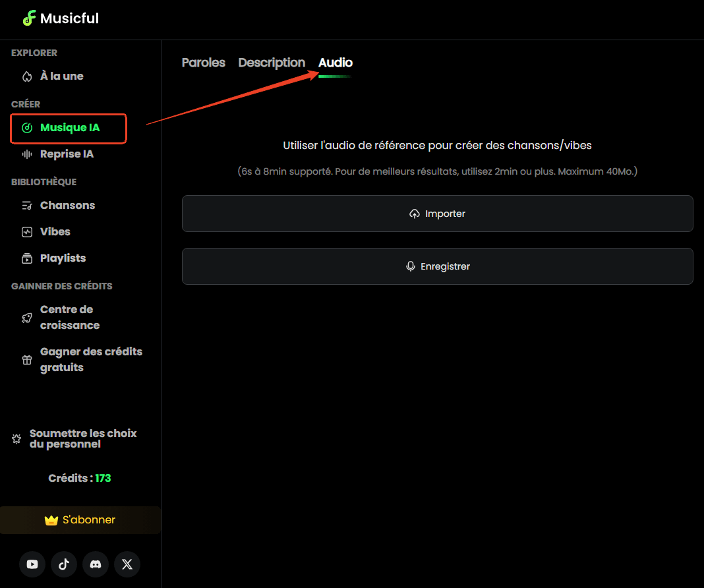Click the rocket icon for Centre de croissance
The image size is (704, 588).
click(27, 318)
